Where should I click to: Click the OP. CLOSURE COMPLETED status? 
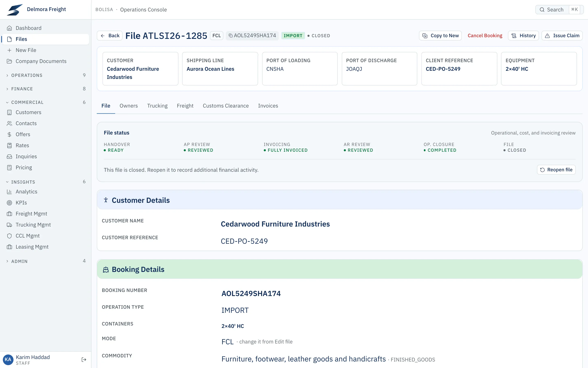pyautogui.click(x=440, y=150)
